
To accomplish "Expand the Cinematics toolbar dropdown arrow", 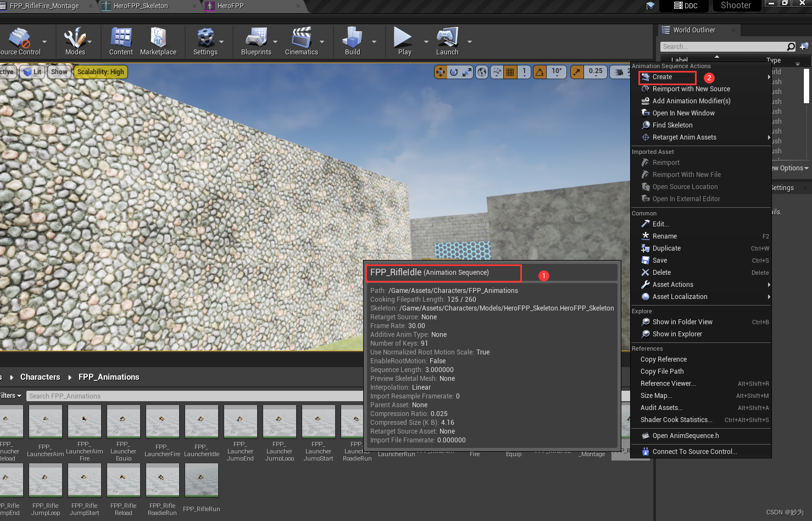I will (322, 42).
